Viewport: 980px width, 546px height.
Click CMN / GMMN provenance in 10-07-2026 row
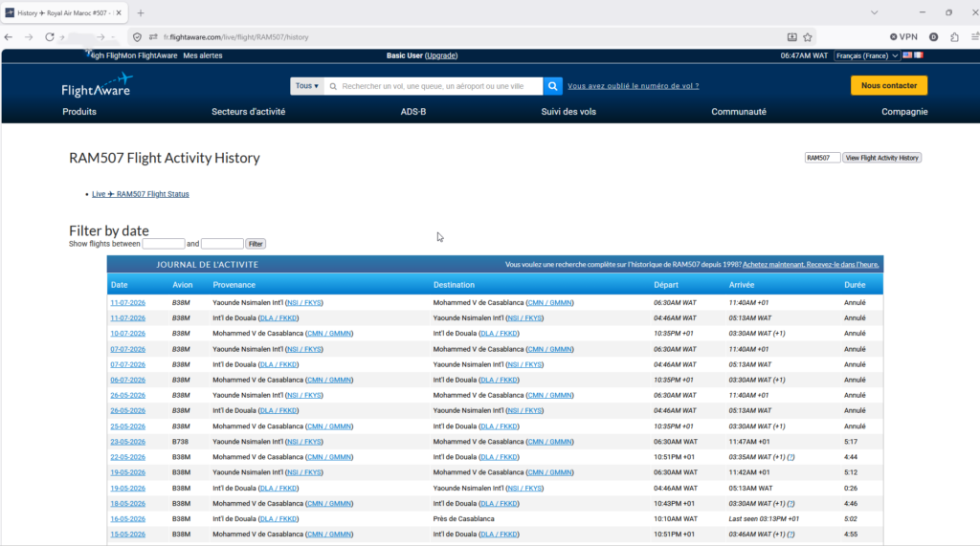pos(329,334)
